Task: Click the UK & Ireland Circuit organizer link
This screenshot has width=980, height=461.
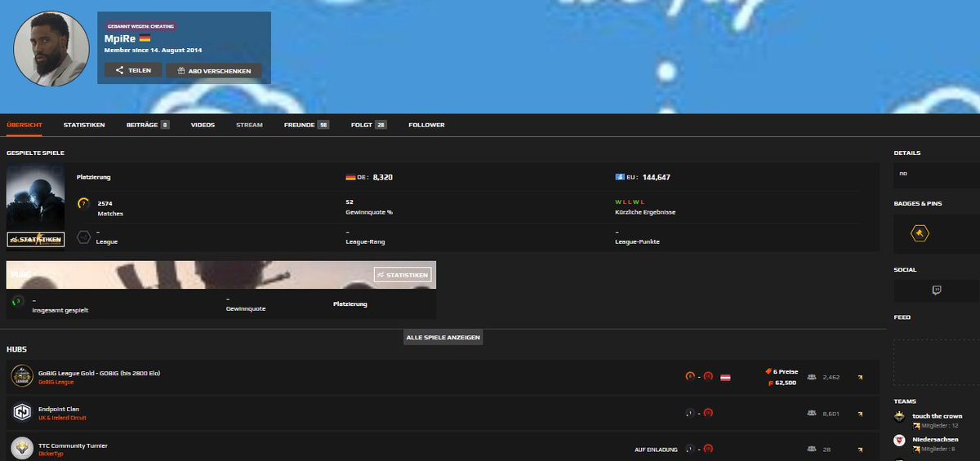Action: [62, 418]
